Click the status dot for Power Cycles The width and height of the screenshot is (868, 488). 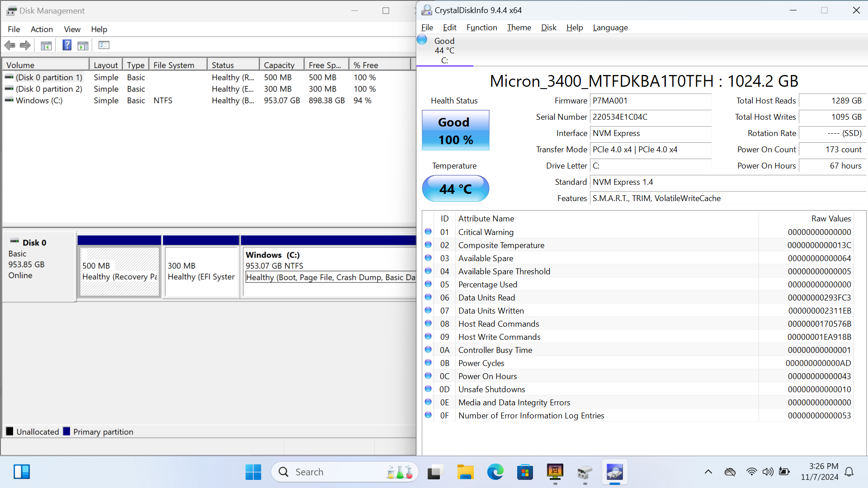(428, 363)
